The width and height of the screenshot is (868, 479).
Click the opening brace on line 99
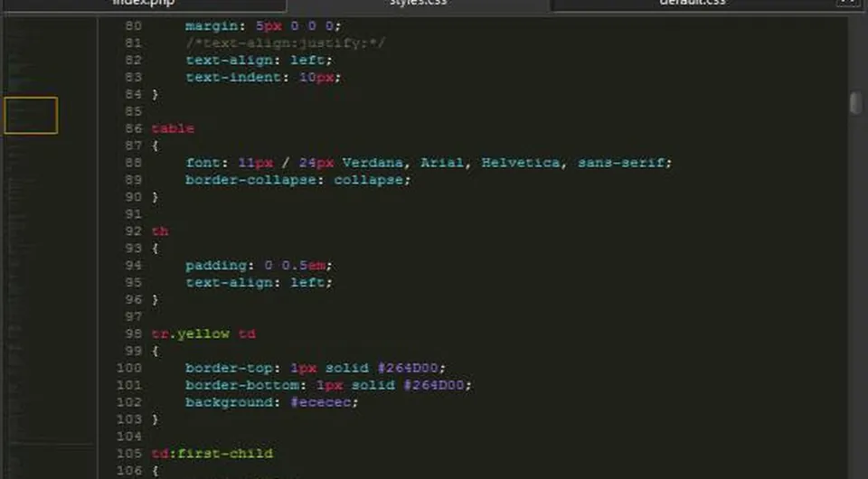click(155, 352)
